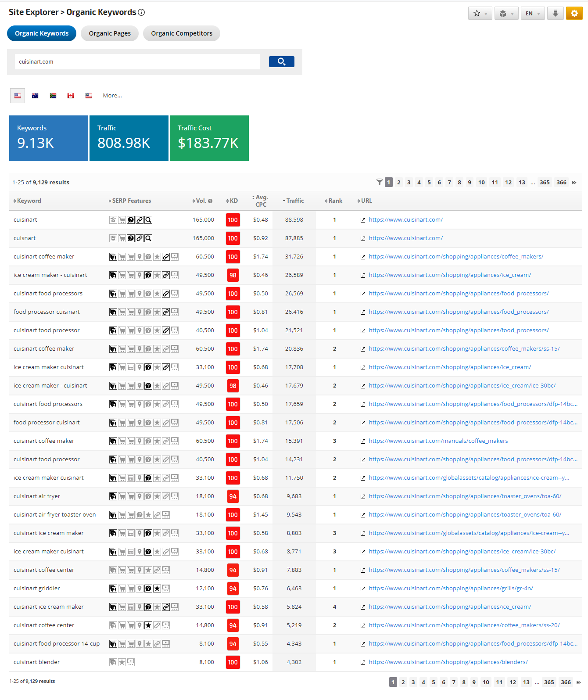
Task: Select the South Africa flag database
Action: click(53, 96)
